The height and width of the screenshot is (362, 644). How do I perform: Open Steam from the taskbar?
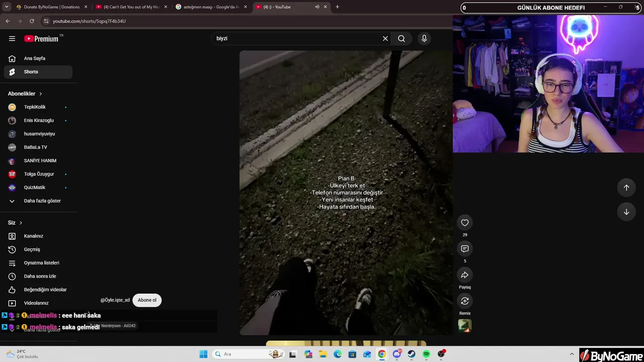point(412,354)
